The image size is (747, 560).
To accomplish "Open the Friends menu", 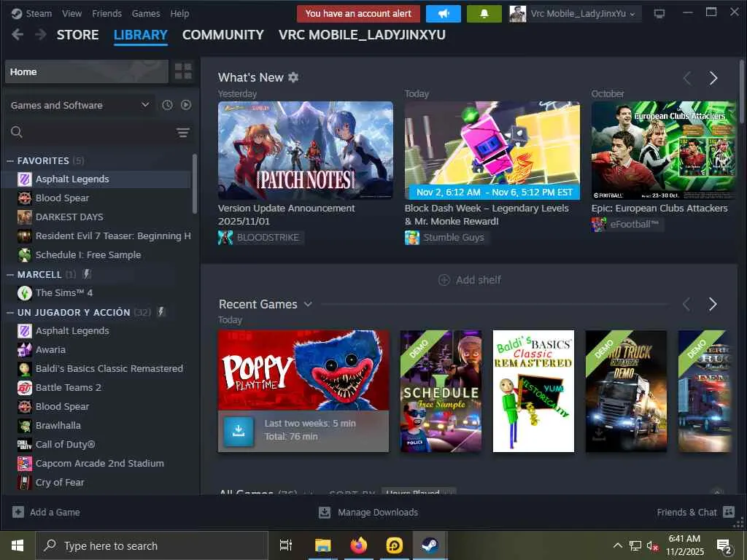I will coord(107,14).
